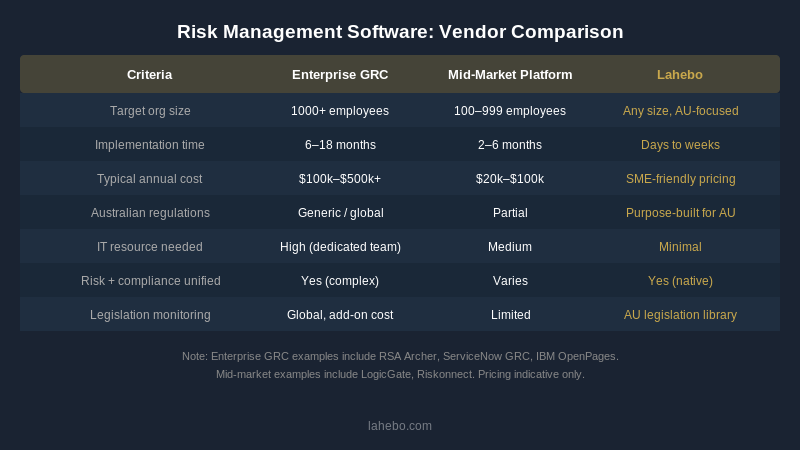Click the 'Global, add-on cost' cell

tap(340, 315)
